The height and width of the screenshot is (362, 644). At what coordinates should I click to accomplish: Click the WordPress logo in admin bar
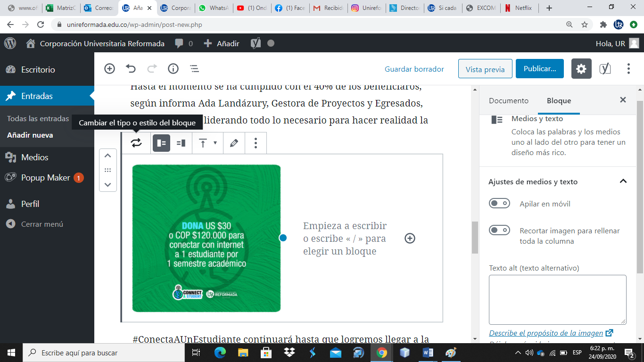10,43
